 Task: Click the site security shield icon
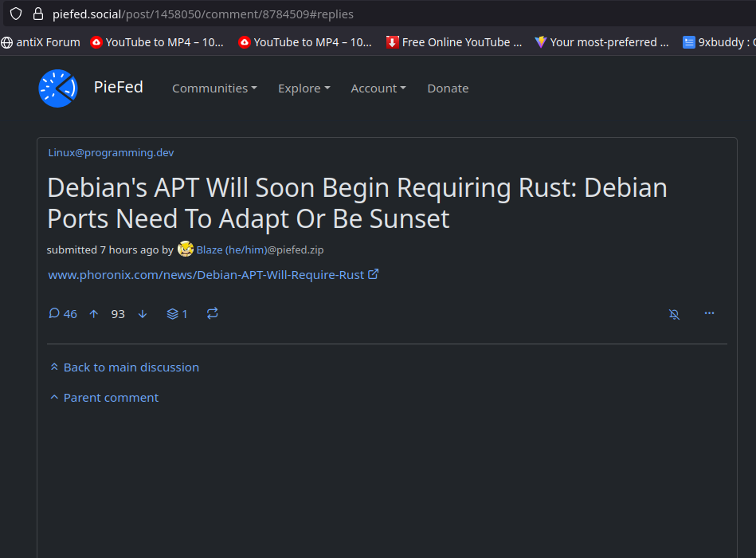[16, 14]
